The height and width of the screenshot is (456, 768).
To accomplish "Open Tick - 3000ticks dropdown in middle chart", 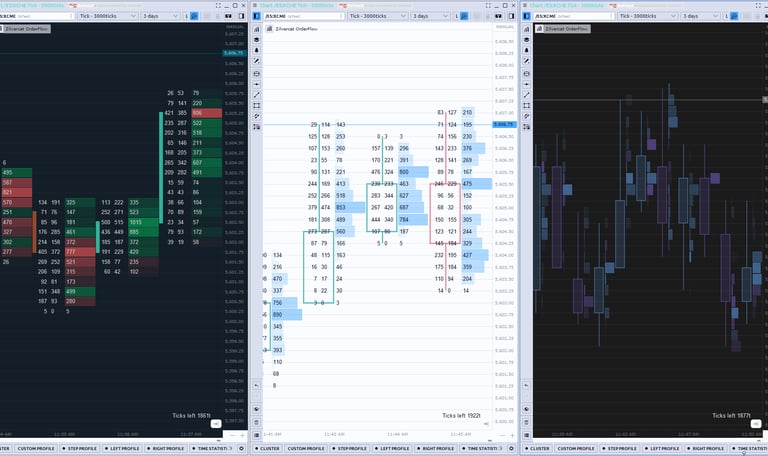I will 377,16.
